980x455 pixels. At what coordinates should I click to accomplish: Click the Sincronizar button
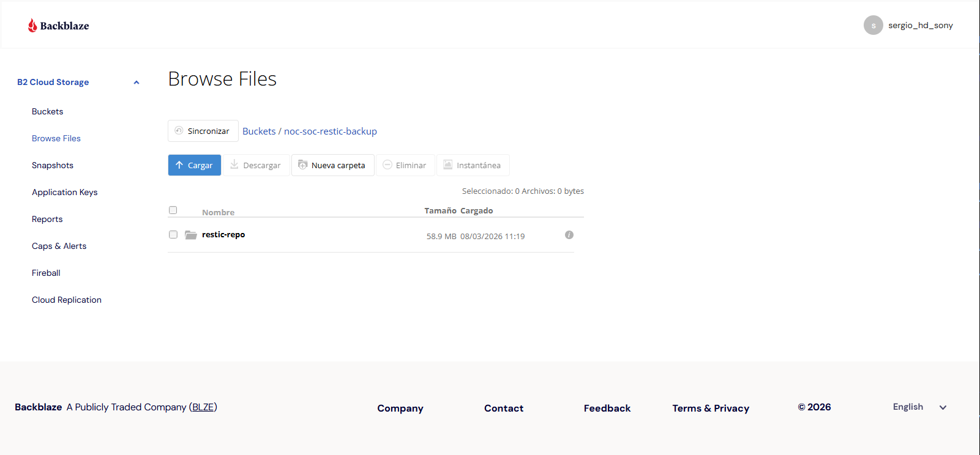[x=203, y=131]
